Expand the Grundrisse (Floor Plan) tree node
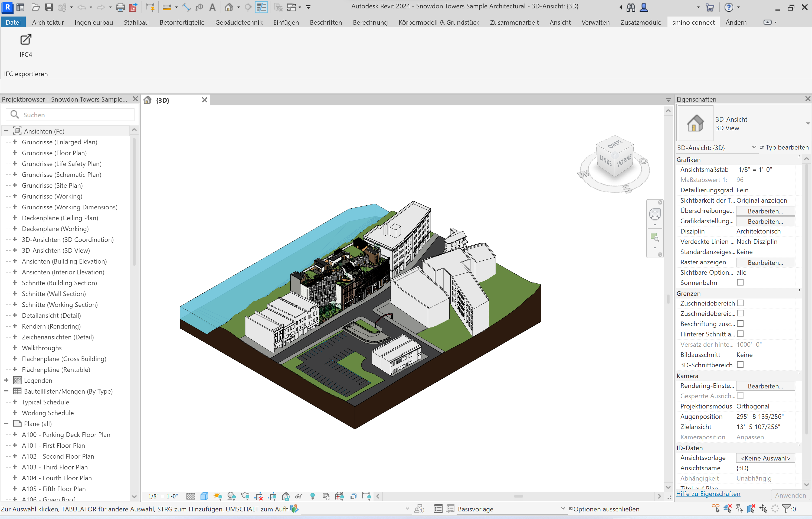The image size is (812, 519). tap(15, 153)
